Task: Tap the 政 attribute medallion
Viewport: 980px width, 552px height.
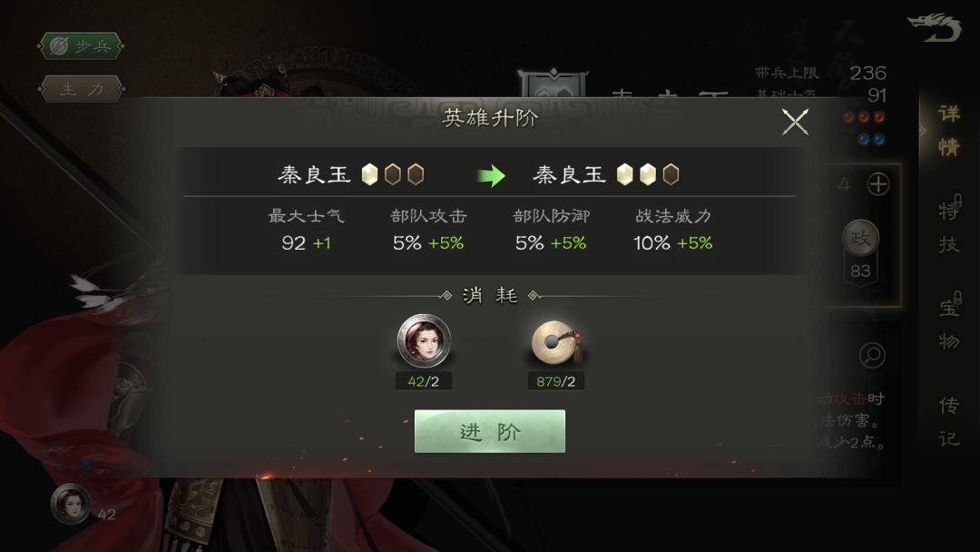Action: (860, 239)
